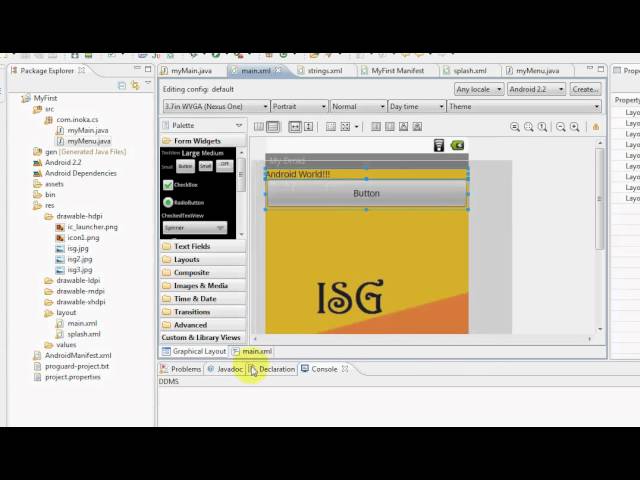Pick the Button widget from palette
Viewport: 640px width, 480px height.
[185, 166]
